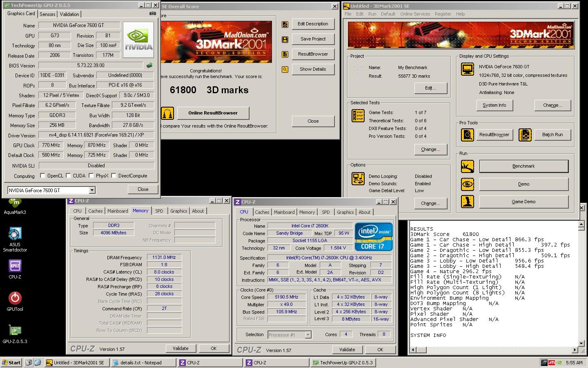Open the Online Services menu in 3DMark
The image size is (588, 368).
(415, 14)
